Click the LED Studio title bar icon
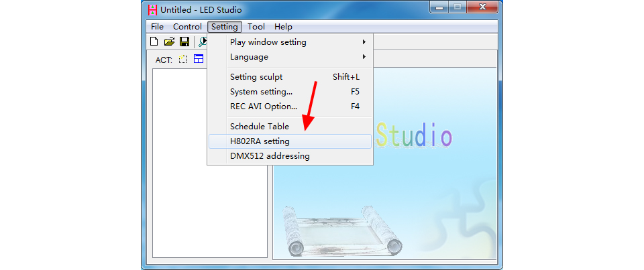This screenshot has height=270, width=644. (152, 9)
